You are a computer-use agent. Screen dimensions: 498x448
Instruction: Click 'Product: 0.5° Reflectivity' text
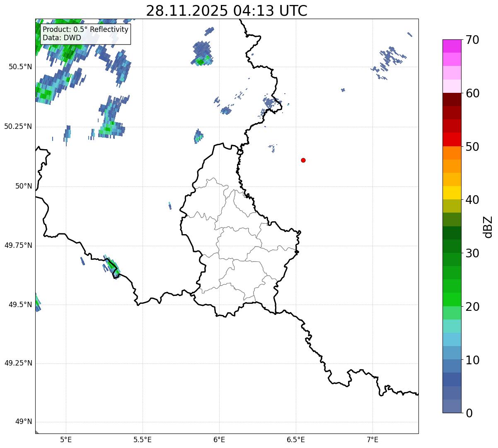click(x=85, y=30)
